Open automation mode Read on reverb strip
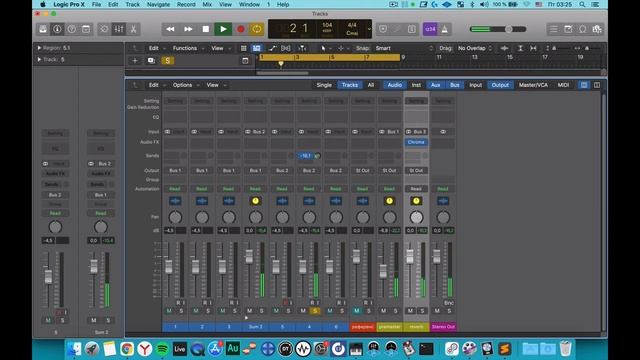 pyautogui.click(x=416, y=189)
